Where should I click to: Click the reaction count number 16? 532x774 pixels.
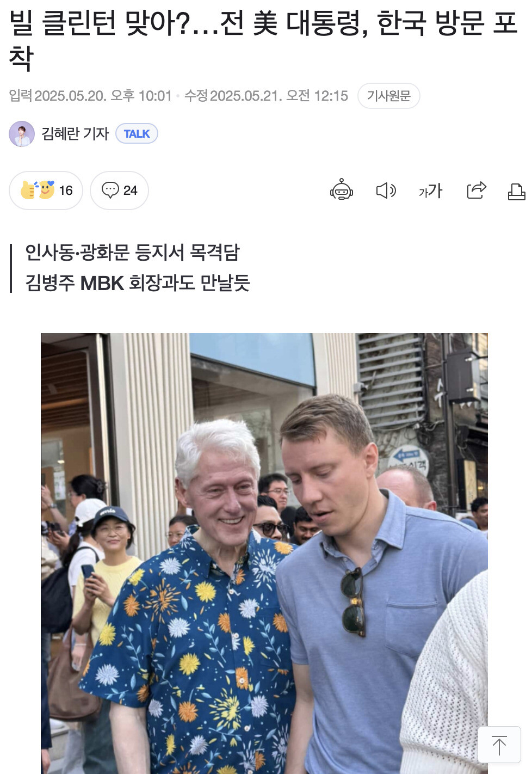(x=66, y=191)
